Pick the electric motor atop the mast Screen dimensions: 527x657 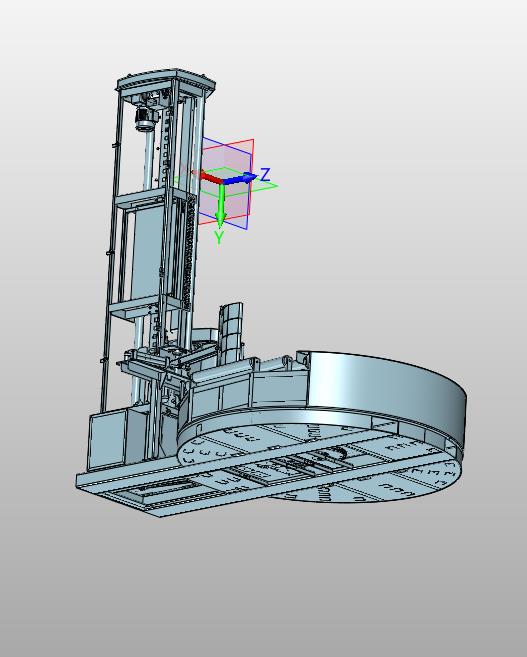click(146, 117)
